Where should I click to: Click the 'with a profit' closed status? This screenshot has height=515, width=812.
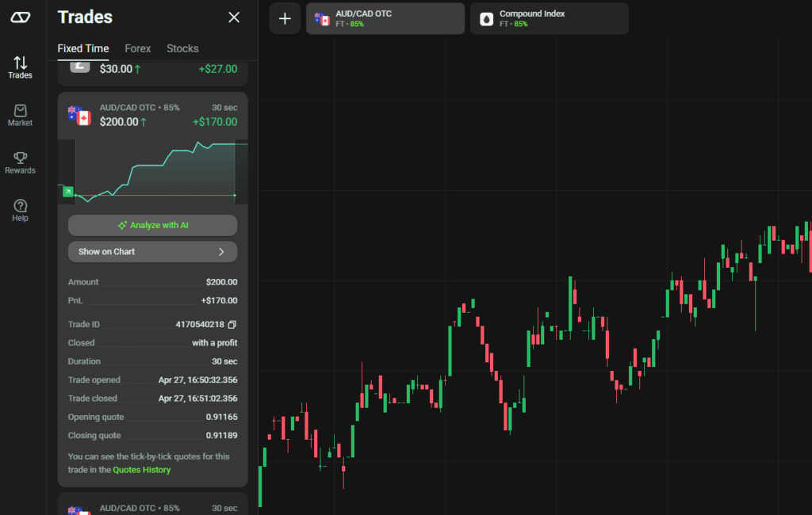[215, 343]
